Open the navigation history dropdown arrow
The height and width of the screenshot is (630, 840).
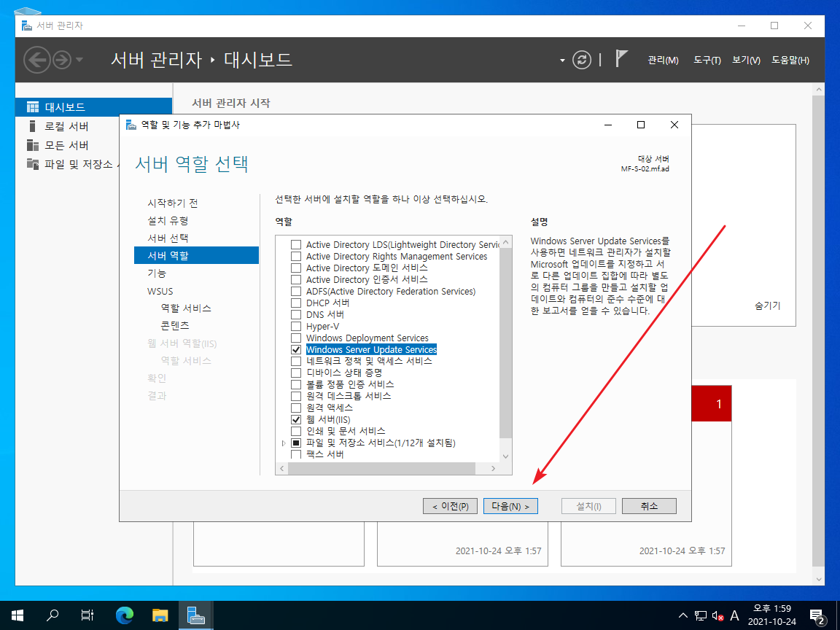click(x=79, y=60)
